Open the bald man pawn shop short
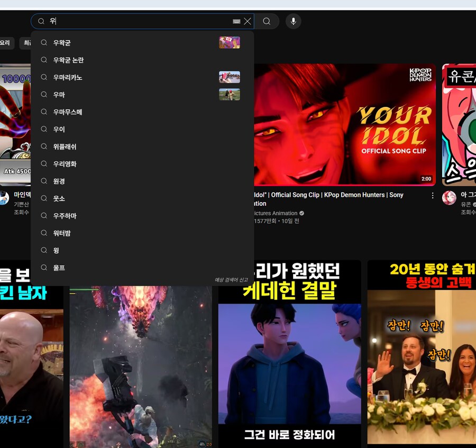 point(32,367)
